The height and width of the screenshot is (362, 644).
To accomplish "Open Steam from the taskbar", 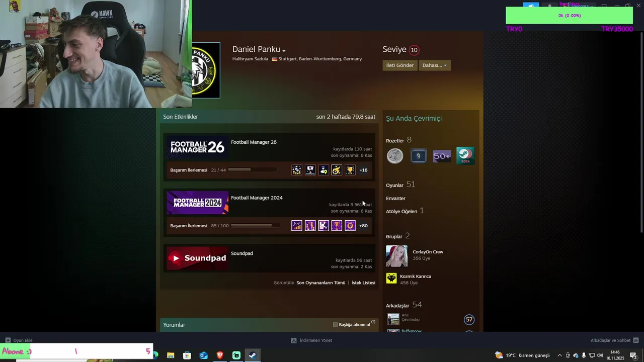I will 253,355.
